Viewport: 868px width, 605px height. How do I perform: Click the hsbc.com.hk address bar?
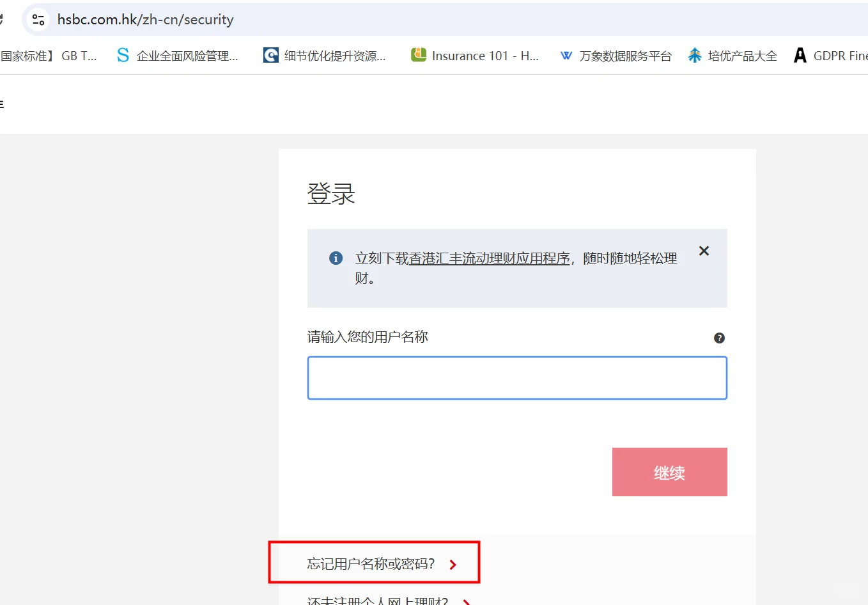(x=145, y=19)
